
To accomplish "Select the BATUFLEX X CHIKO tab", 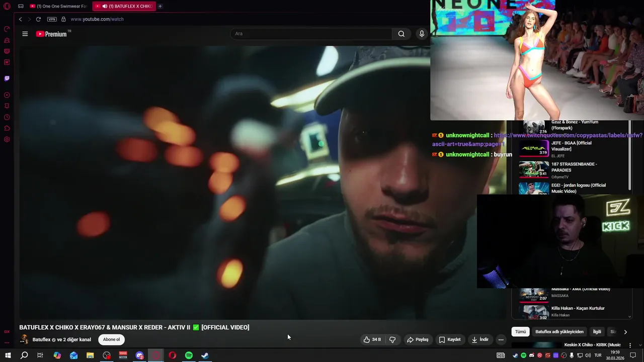I will pos(124,6).
